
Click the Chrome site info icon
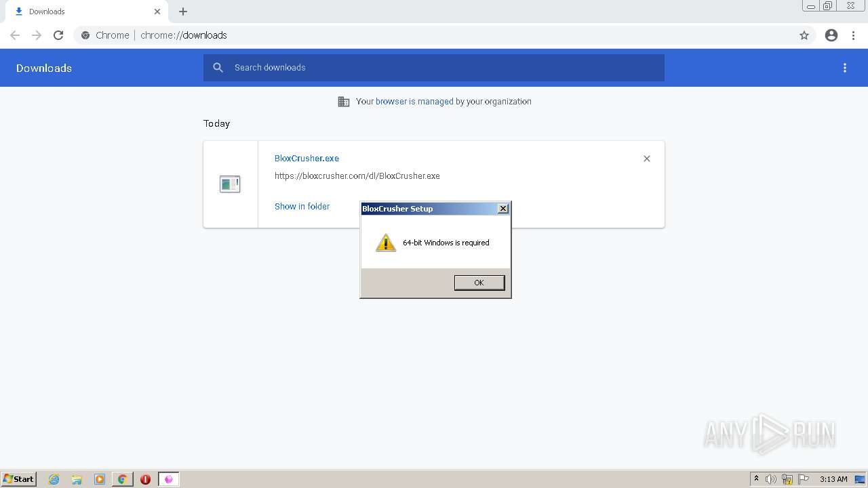[85, 35]
